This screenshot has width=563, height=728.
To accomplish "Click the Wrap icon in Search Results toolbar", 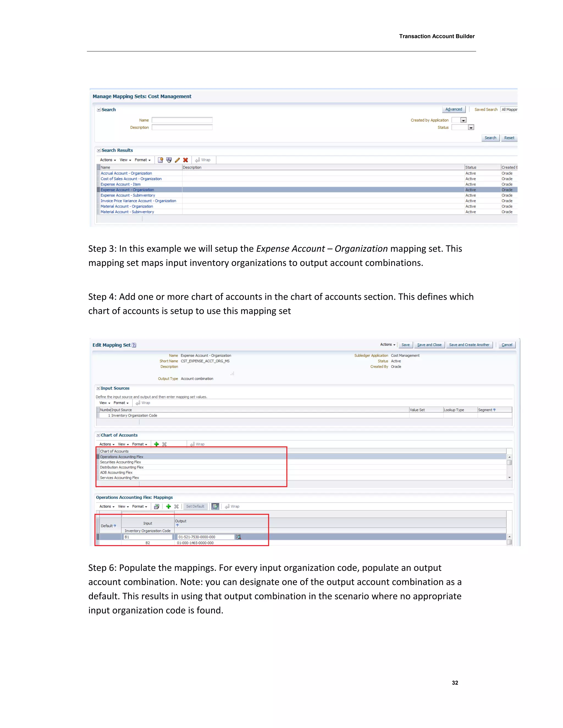I will point(202,160).
